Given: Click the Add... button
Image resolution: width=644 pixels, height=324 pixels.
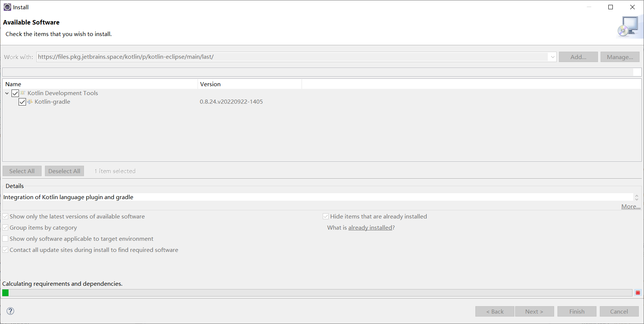Looking at the screenshot, I should pyautogui.click(x=578, y=57).
